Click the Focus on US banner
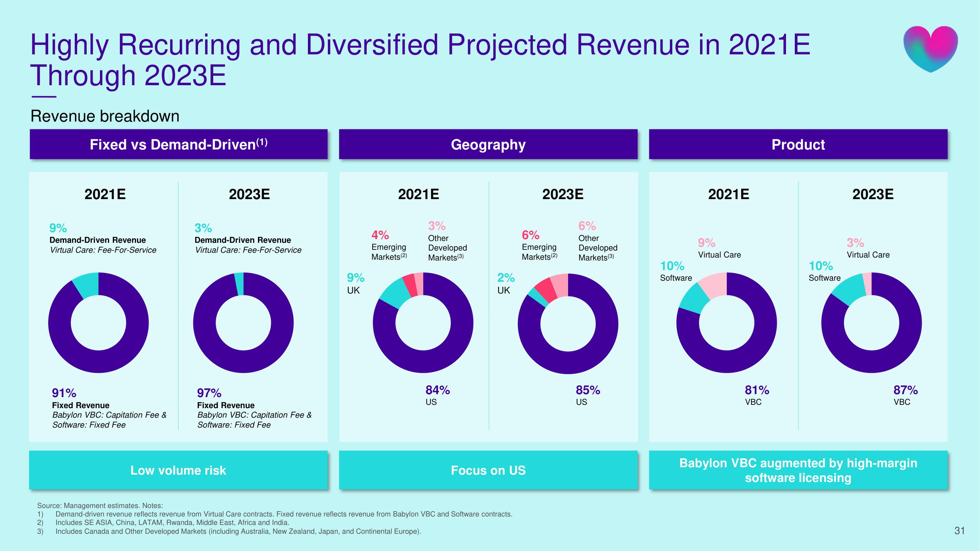This screenshot has height=551, width=980. point(488,470)
